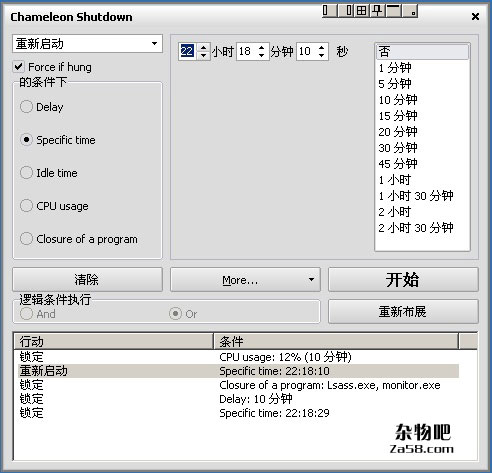Select the CPU usage radio button

(26, 206)
